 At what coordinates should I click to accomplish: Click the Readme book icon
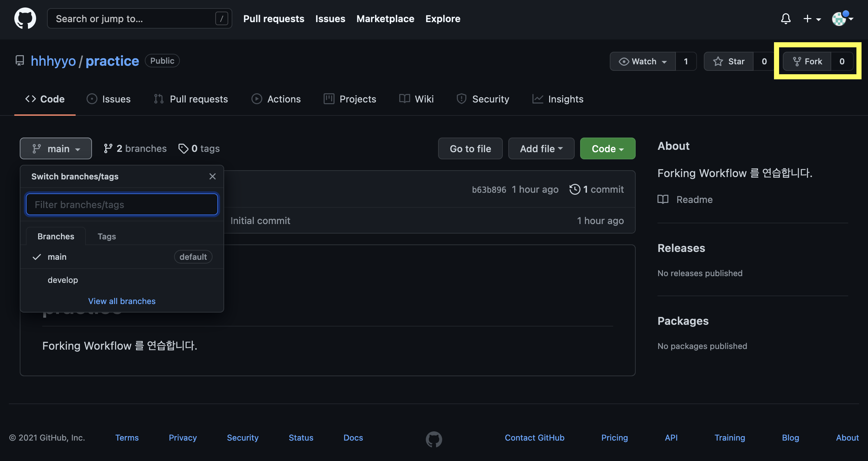[663, 200]
